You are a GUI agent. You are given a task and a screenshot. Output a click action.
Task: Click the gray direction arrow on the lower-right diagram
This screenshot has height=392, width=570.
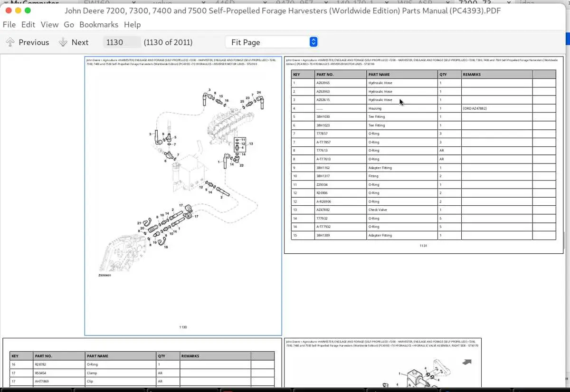pos(467,362)
